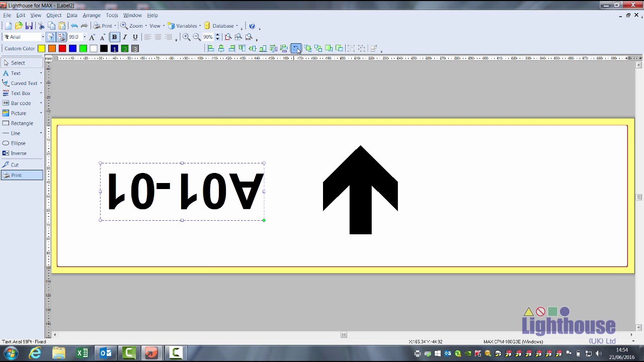Select the Text Box tool
The image size is (644, 362).
[20, 93]
